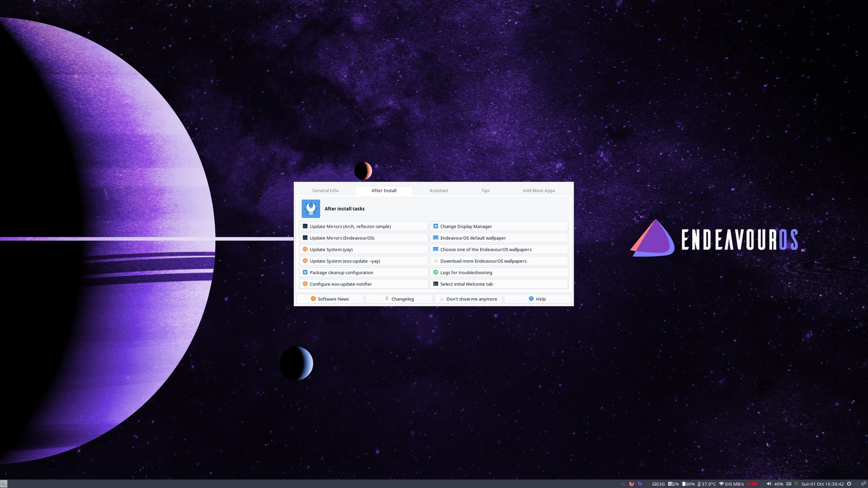Open Configure eos-update-notifier

[x=363, y=284]
